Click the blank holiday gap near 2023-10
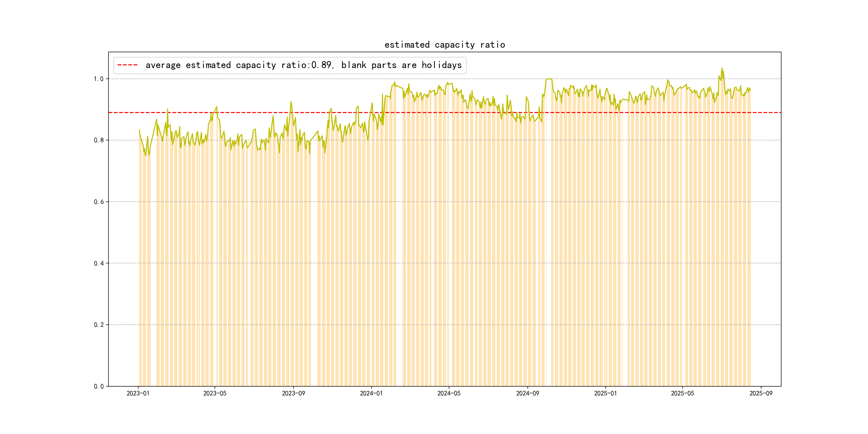The height and width of the screenshot is (434, 868). [314, 270]
